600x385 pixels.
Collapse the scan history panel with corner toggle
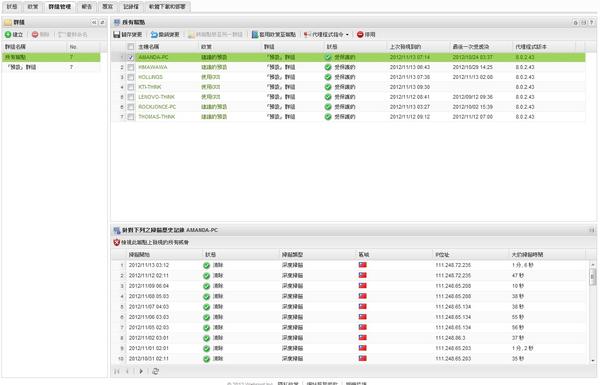[592, 230]
